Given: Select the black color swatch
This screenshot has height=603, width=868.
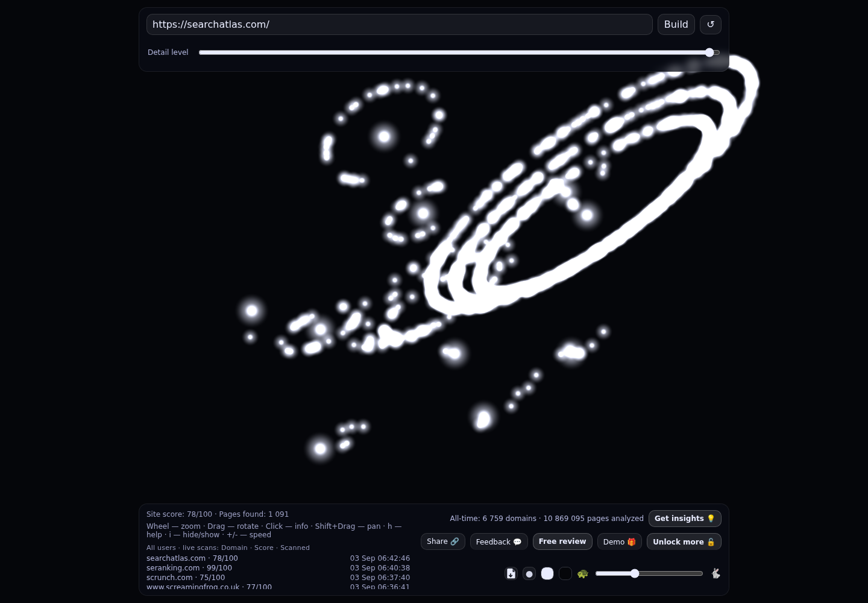Looking at the screenshot, I should pyautogui.click(x=565, y=573).
